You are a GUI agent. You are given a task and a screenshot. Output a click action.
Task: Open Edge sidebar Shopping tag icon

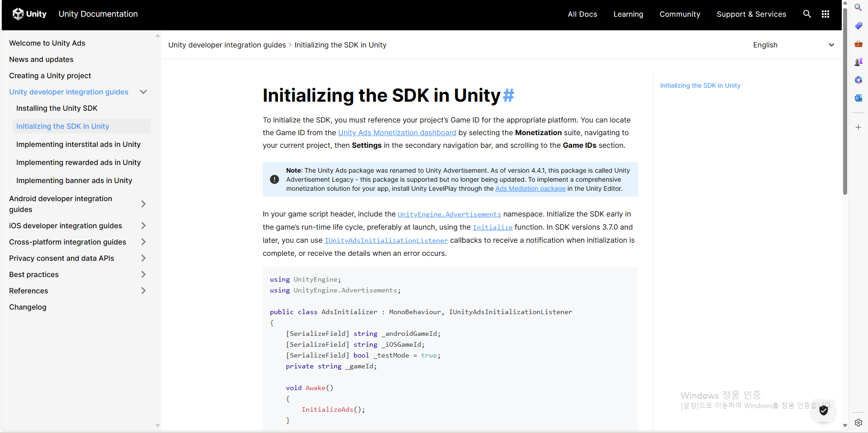pos(858,26)
